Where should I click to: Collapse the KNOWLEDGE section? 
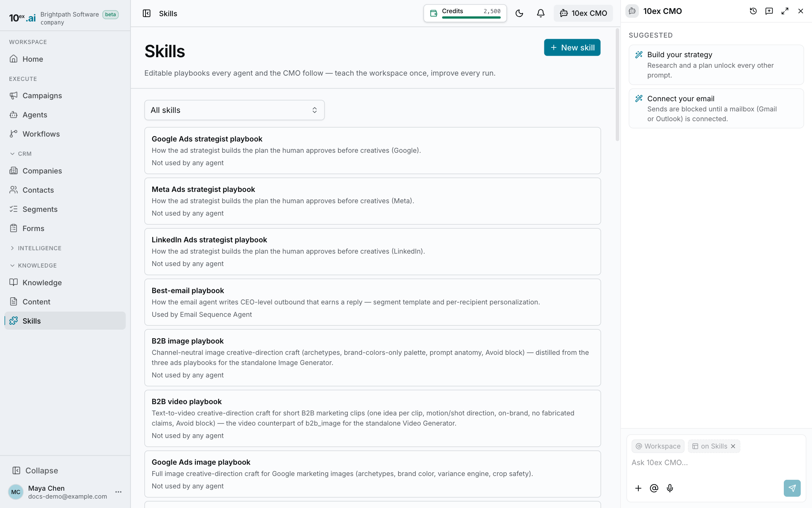click(x=33, y=266)
